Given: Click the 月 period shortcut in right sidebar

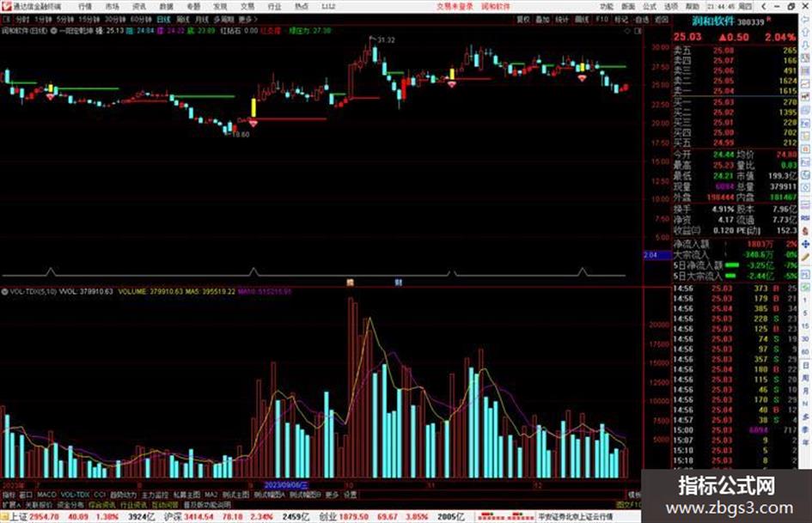Looking at the screenshot, I should click(x=805, y=391).
